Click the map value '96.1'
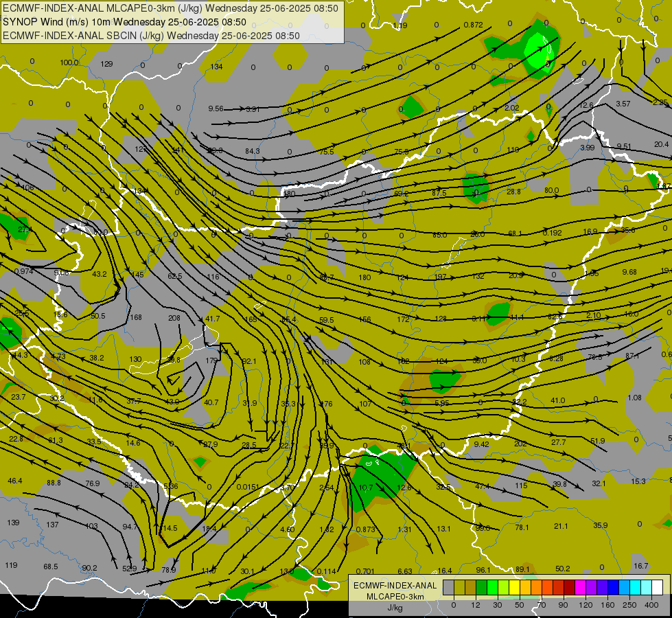Screen dimensions: 672x618 [x=483, y=570]
